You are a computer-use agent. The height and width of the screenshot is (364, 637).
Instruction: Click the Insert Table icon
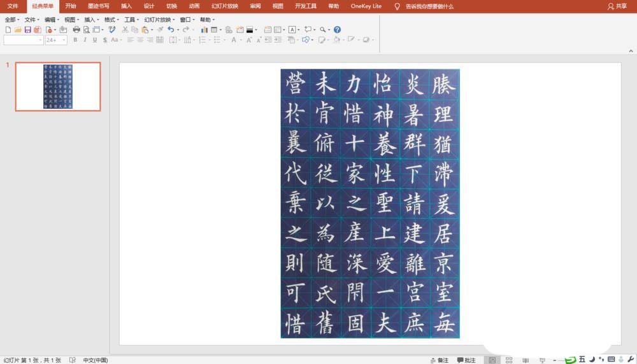(x=214, y=30)
